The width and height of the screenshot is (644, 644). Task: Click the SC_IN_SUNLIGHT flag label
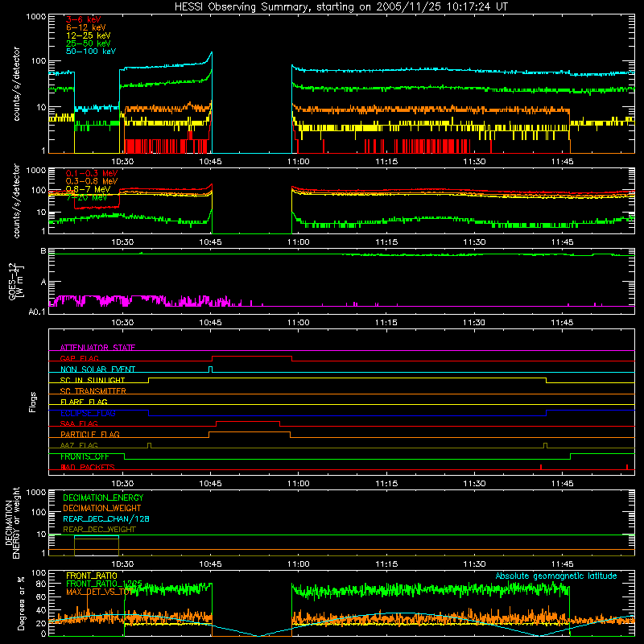pyautogui.click(x=93, y=380)
